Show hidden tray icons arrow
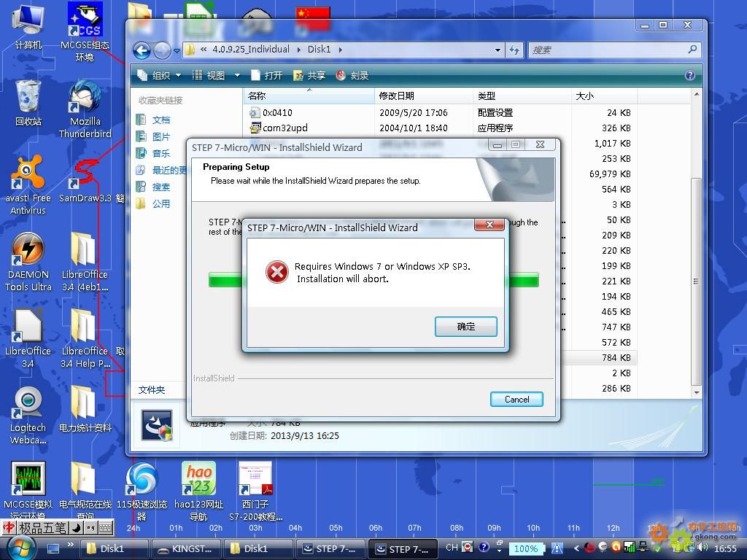Viewport: 747px width, 560px height. point(576,548)
